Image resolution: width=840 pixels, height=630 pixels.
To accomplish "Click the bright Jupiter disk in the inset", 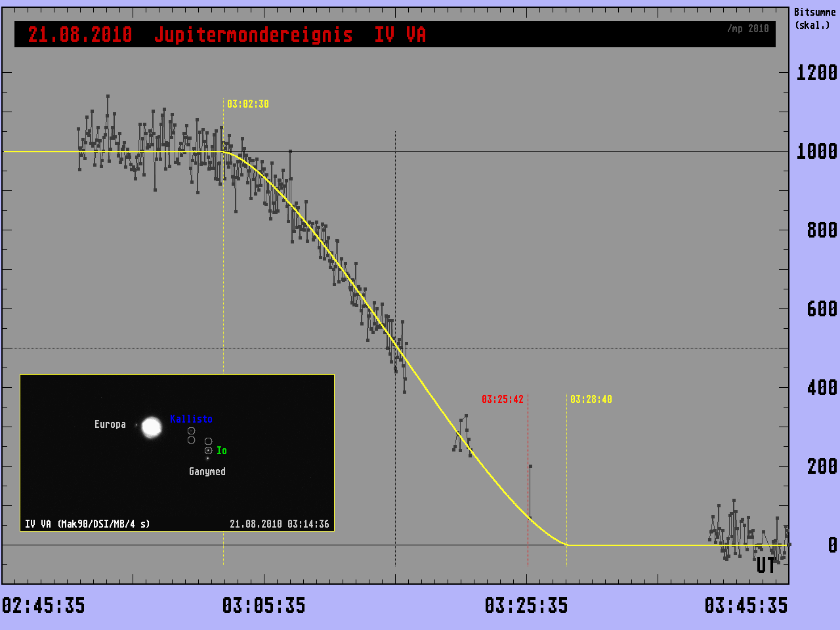I will pyautogui.click(x=152, y=427).
